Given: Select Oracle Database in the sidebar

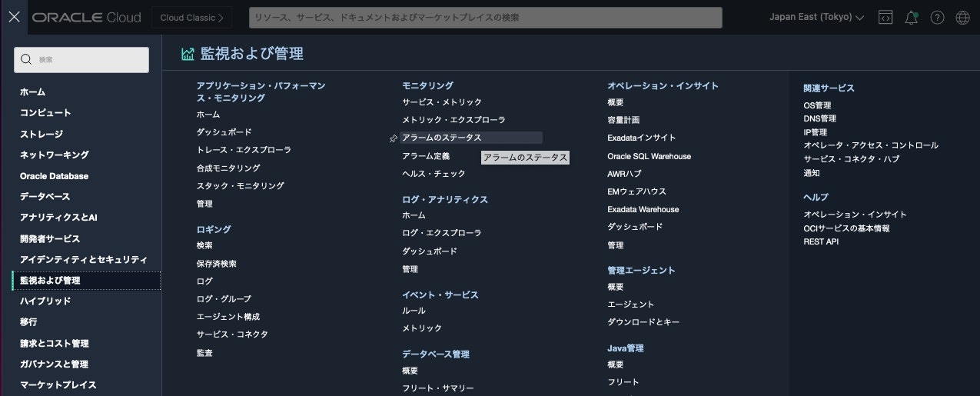Looking at the screenshot, I should coord(55,176).
